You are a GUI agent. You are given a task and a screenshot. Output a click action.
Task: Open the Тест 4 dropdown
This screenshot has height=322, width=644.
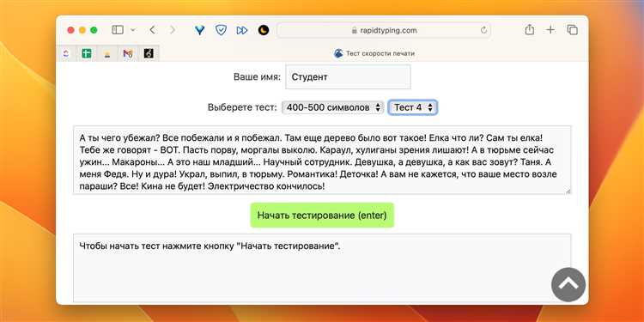coord(413,107)
